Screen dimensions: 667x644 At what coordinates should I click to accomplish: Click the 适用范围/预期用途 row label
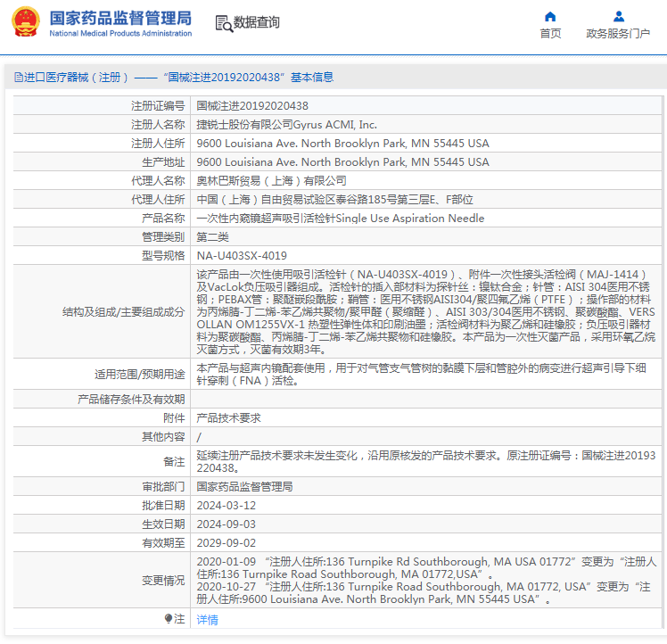pos(139,374)
